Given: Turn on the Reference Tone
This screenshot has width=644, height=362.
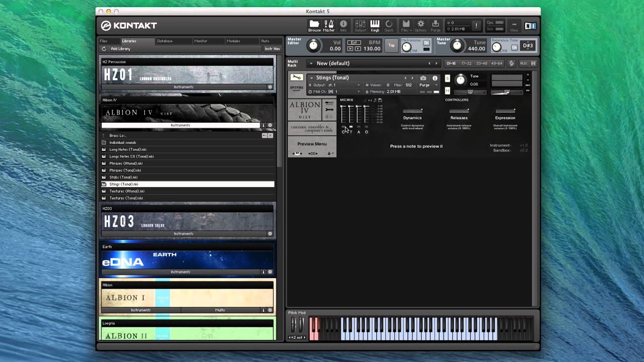Looking at the screenshot, I should point(515,47).
